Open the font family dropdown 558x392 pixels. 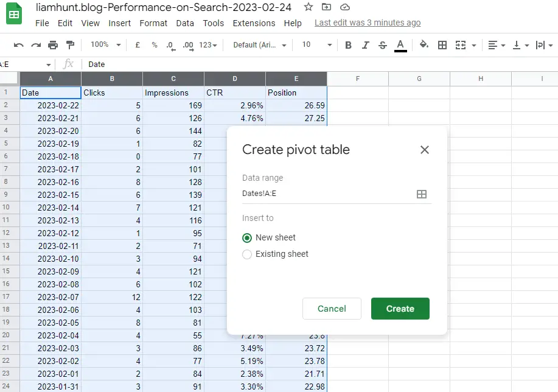pos(260,45)
